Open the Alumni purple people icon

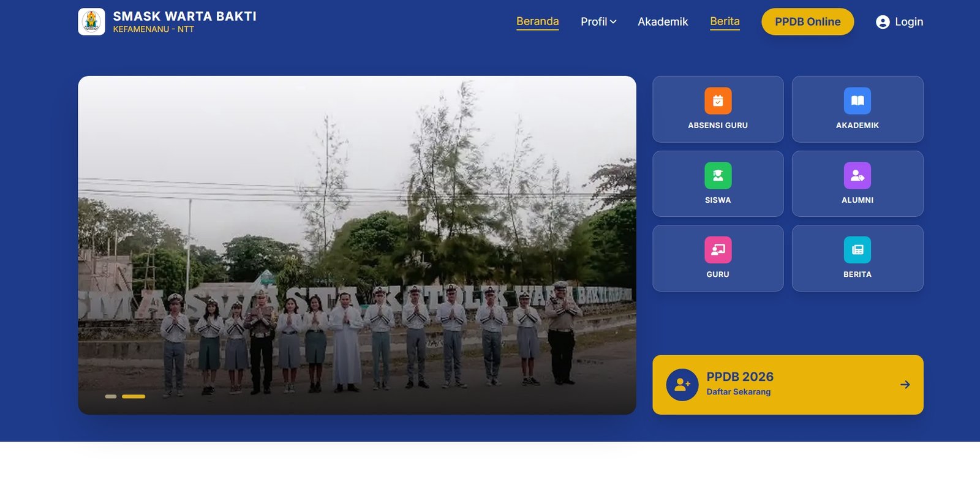click(858, 176)
